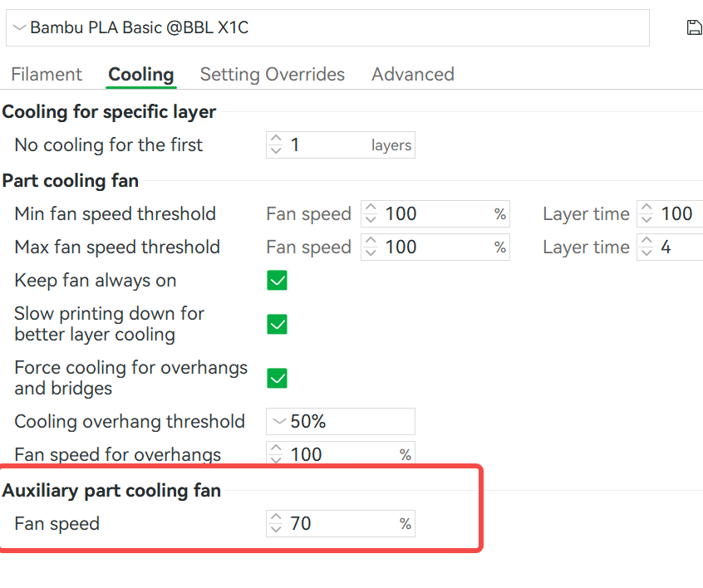Open the Advanced tab
This screenshot has width=703, height=588.
[413, 74]
